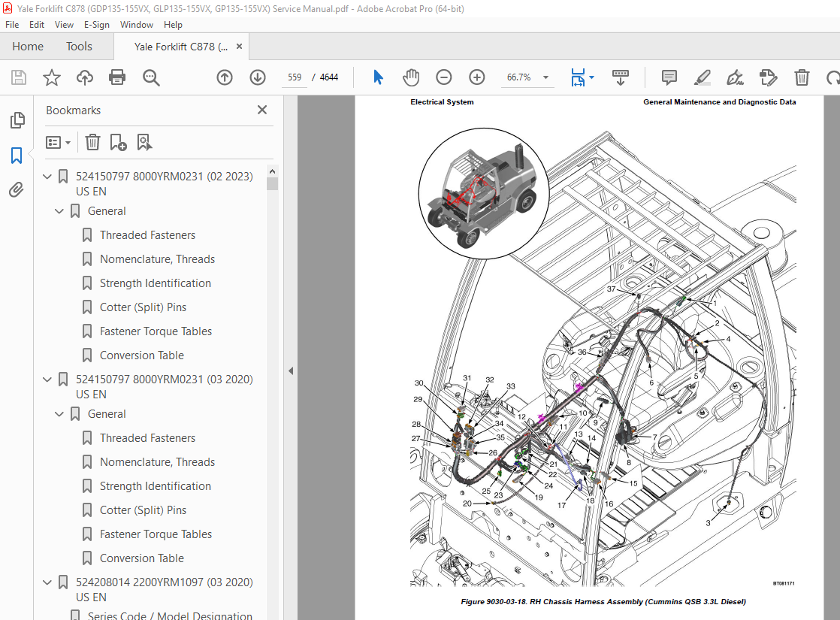840x620 pixels.
Task: Open bookmarks options menu dropdown
Action: [x=59, y=143]
